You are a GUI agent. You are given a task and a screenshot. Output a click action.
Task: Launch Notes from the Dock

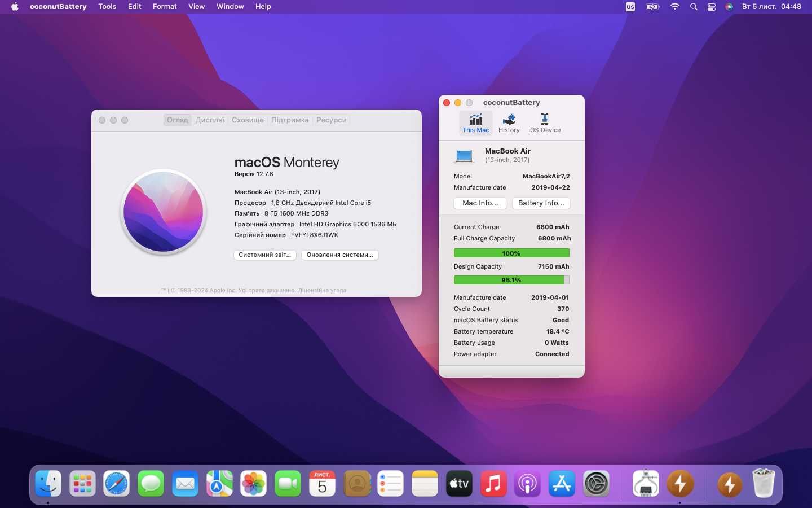pyautogui.click(x=425, y=484)
